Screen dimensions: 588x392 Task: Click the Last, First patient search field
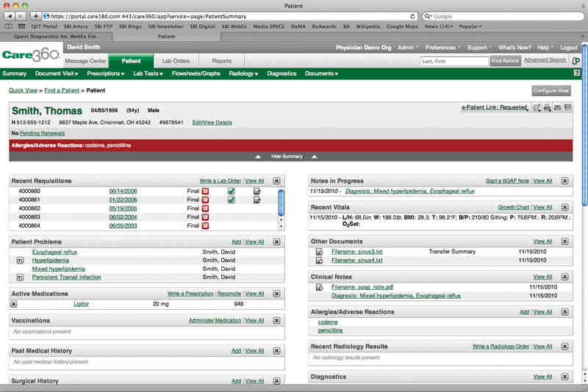point(454,61)
